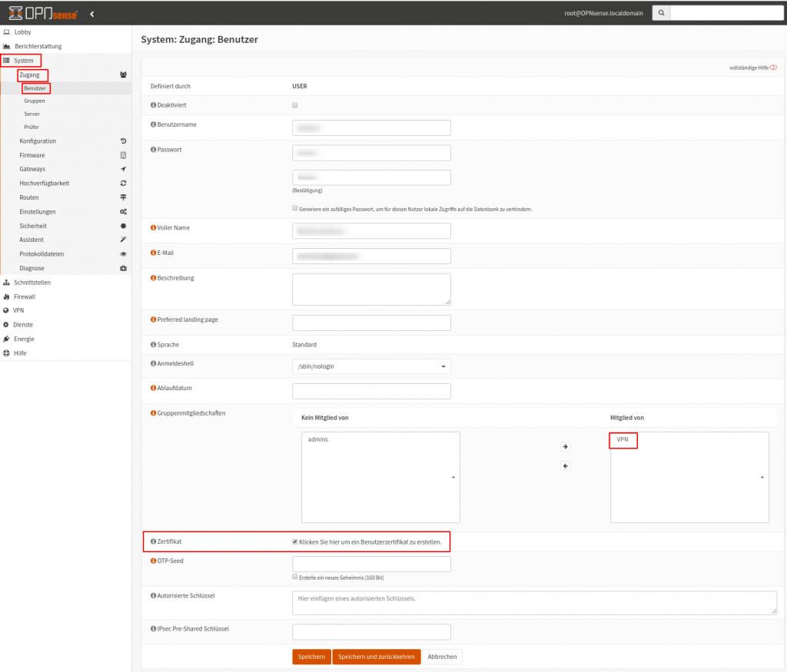Click the magnifying glass search icon
787x672 pixels.
tap(661, 12)
